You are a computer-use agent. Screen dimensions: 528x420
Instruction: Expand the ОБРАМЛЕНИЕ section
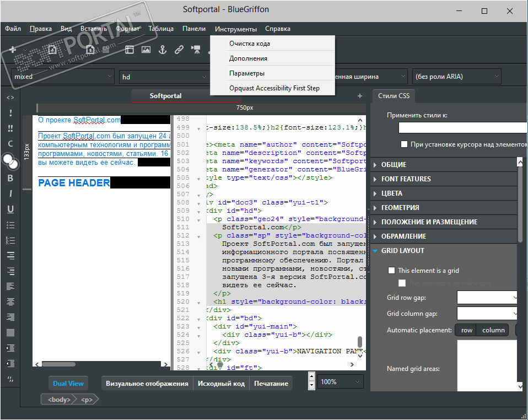pos(444,236)
